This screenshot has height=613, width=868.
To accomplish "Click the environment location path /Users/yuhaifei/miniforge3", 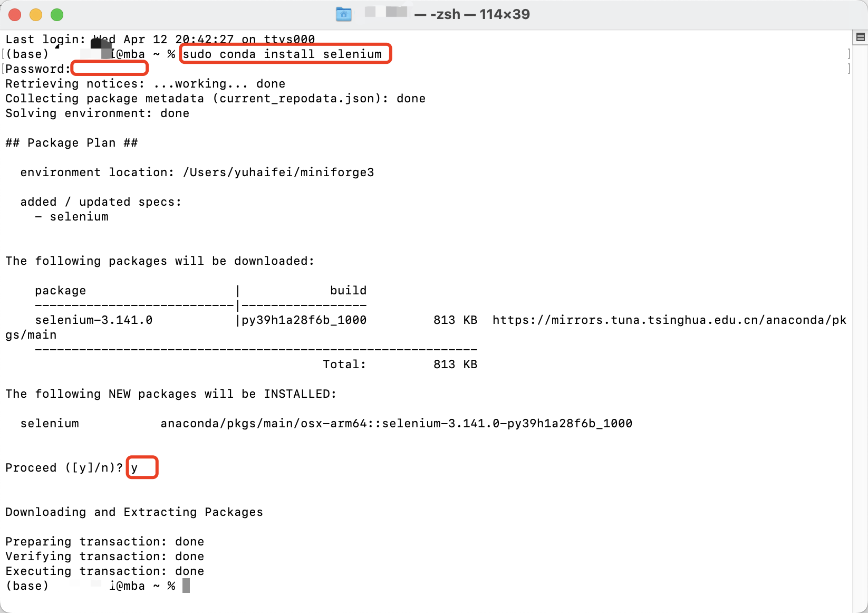I will click(x=278, y=172).
